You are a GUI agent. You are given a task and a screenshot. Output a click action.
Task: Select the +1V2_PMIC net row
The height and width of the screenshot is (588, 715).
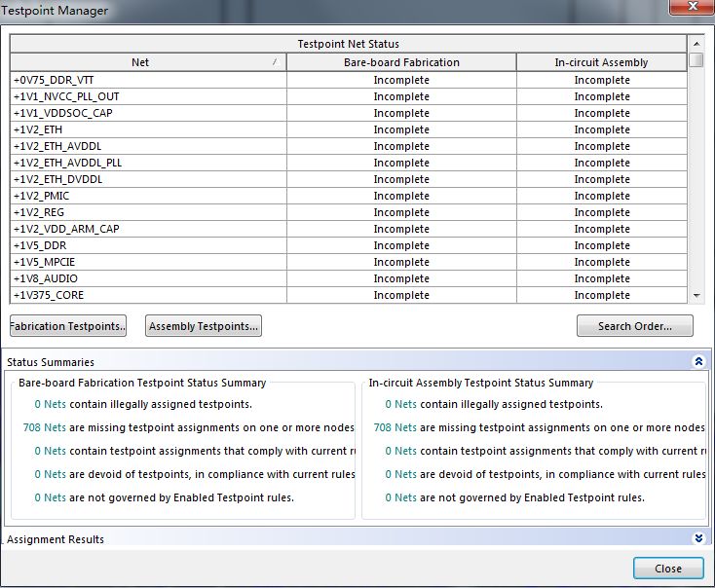coord(349,196)
